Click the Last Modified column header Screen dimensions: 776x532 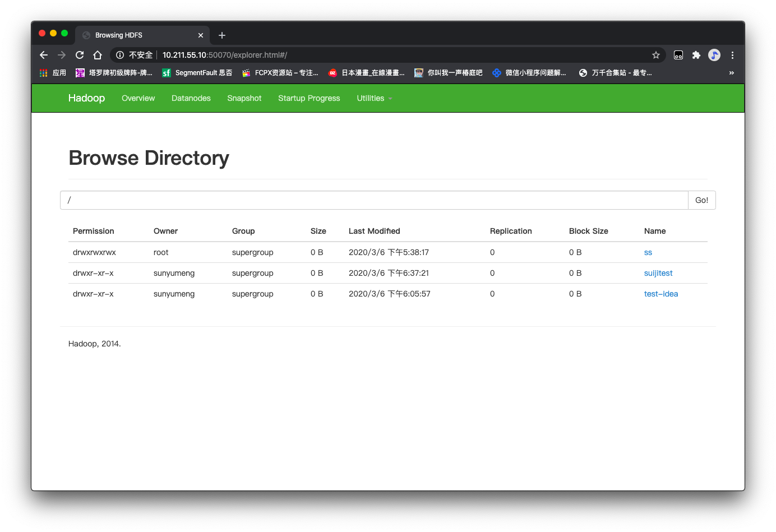point(375,231)
